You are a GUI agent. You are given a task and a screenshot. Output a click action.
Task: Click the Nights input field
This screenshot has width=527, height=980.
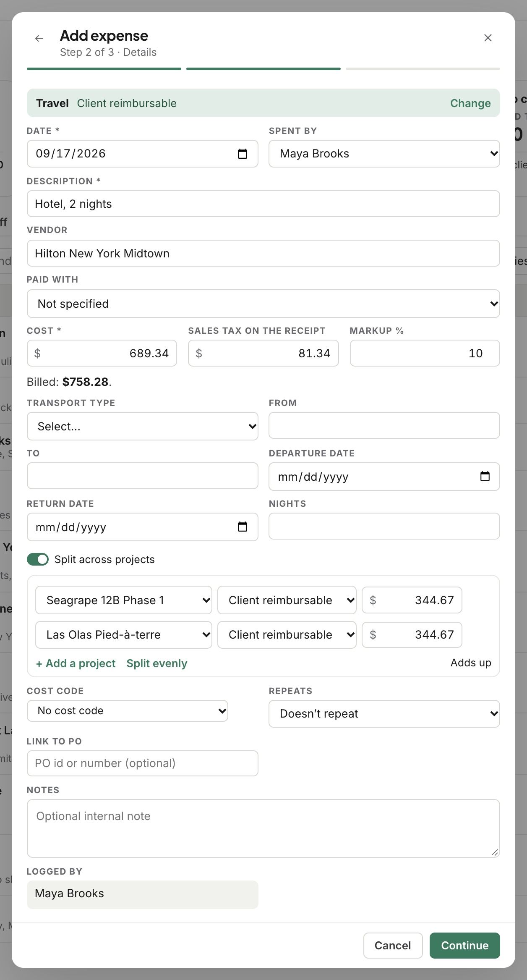click(x=384, y=526)
